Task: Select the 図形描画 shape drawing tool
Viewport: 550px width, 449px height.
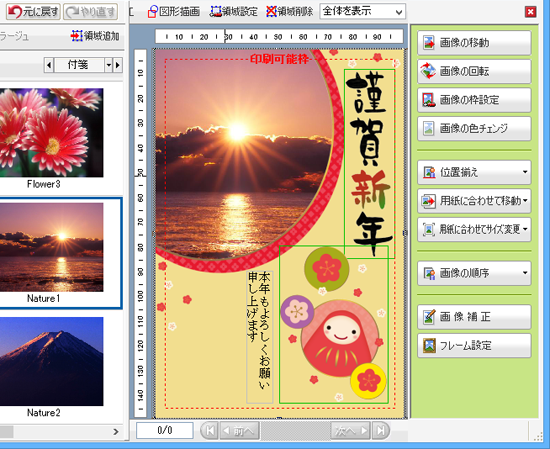Action: pos(174,12)
